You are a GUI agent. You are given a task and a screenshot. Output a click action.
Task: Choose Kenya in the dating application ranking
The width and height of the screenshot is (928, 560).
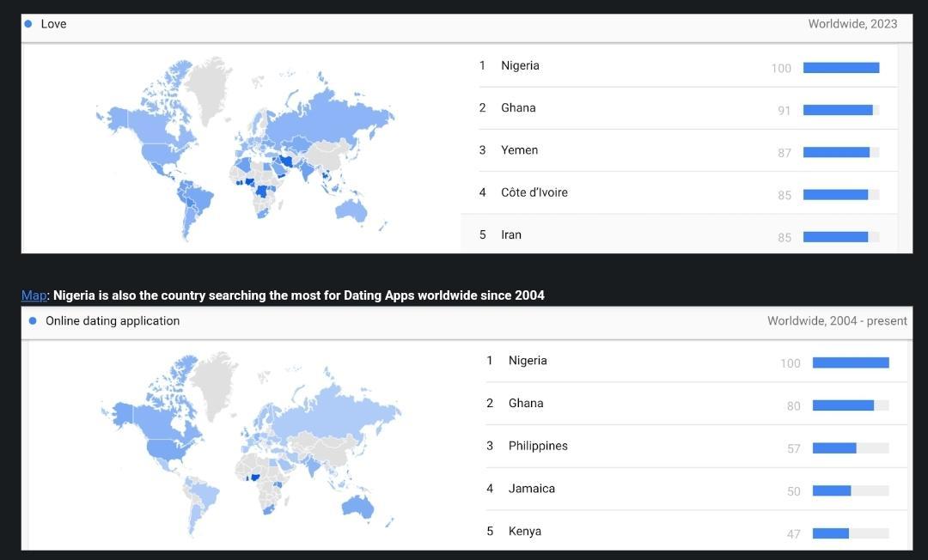click(524, 531)
